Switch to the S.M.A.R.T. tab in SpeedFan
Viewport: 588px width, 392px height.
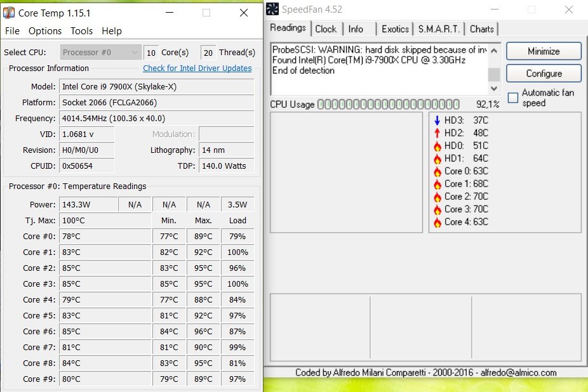[x=439, y=29]
